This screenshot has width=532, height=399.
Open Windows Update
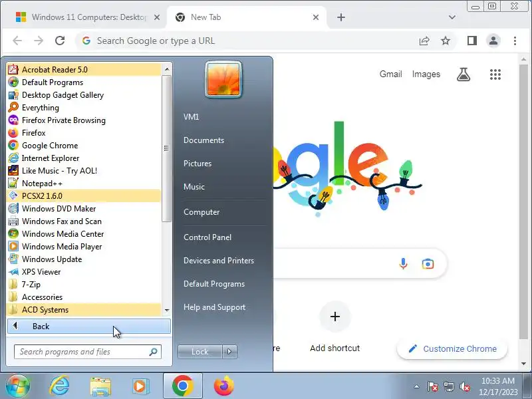[x=84, y=259]
